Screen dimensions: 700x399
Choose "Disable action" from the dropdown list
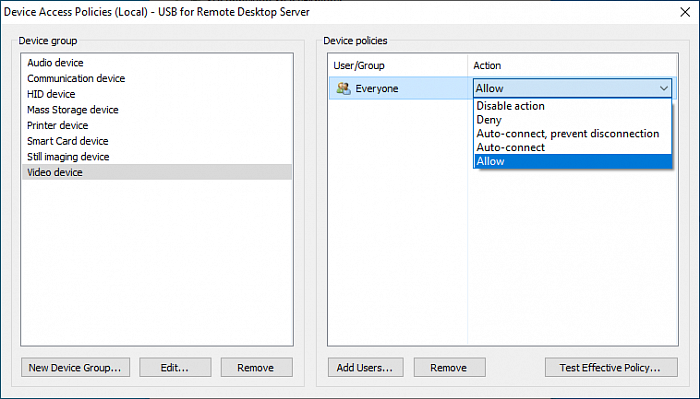(x=573, y=106)
